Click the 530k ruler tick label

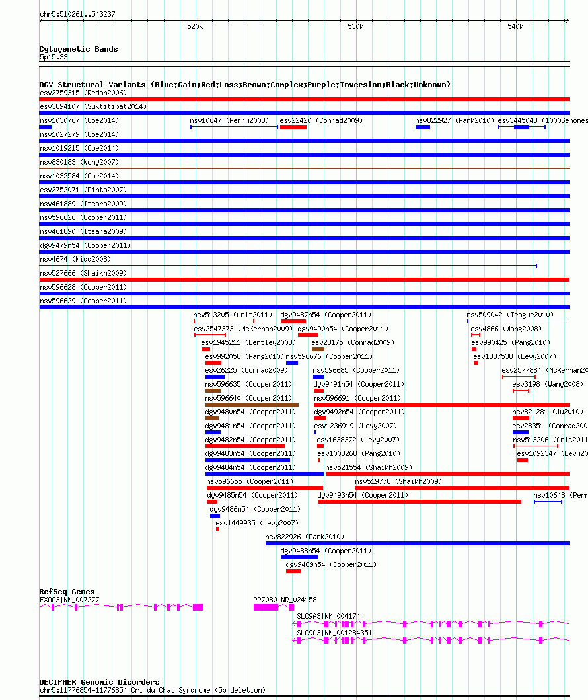[355, 27]
